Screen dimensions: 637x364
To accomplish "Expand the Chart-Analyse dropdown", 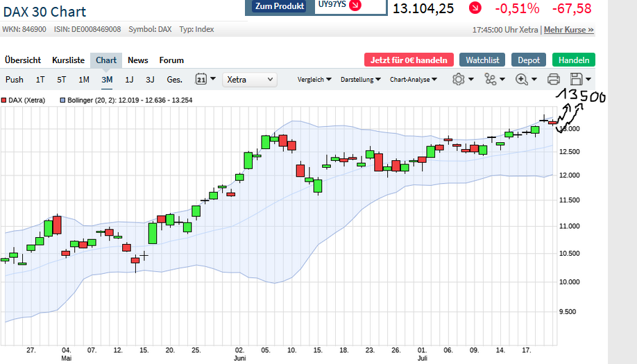I will 414,80.
